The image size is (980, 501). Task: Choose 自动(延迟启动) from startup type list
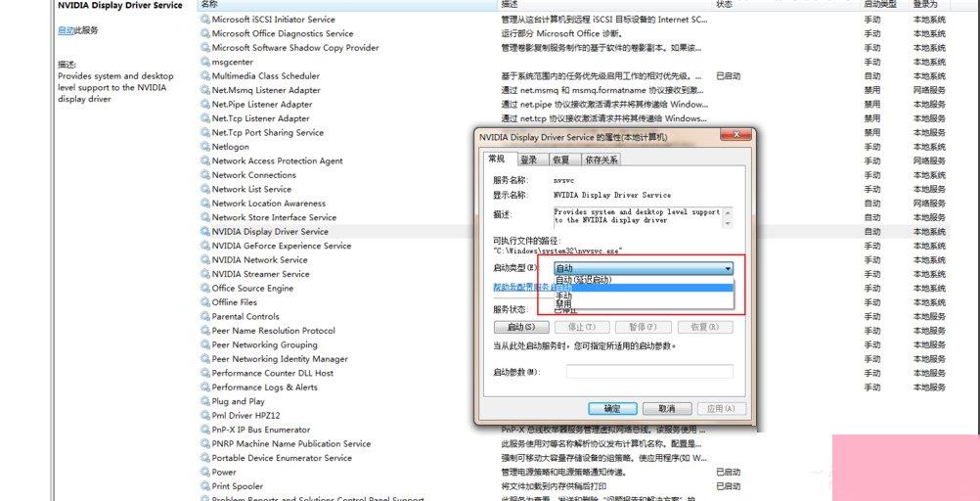[x=644, y=280]
